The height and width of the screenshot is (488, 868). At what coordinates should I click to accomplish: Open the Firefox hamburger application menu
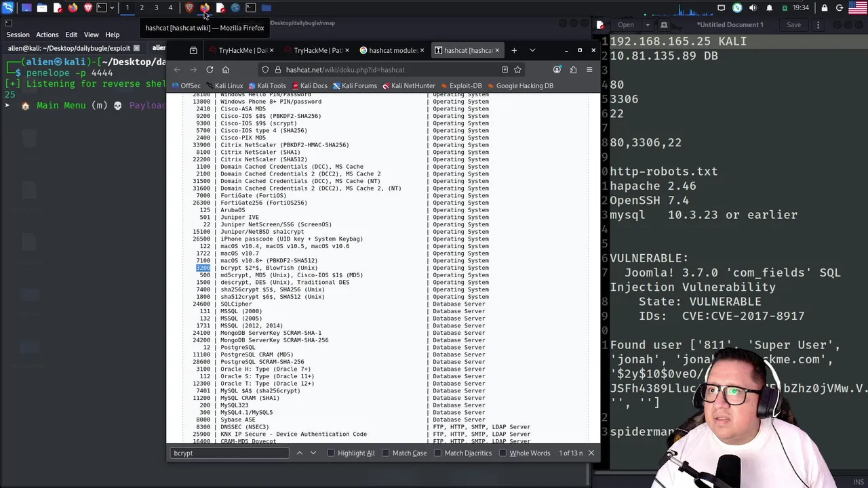pos(589,70)
